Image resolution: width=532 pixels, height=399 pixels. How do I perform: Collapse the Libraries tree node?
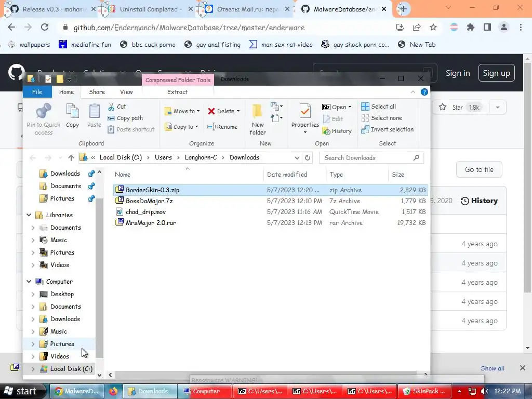click(x=29, y=215)
